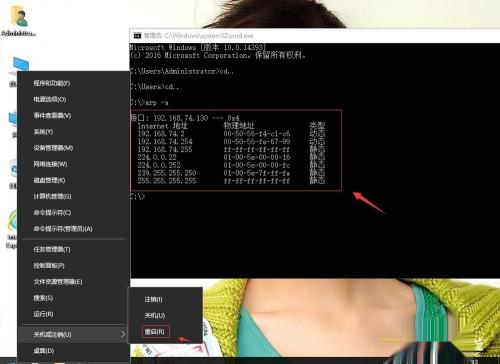The height and width of the screenshot is (364, 500).
Task: Click MAC address 00-50-56-fe-67-99
Action: pos(257,141)
